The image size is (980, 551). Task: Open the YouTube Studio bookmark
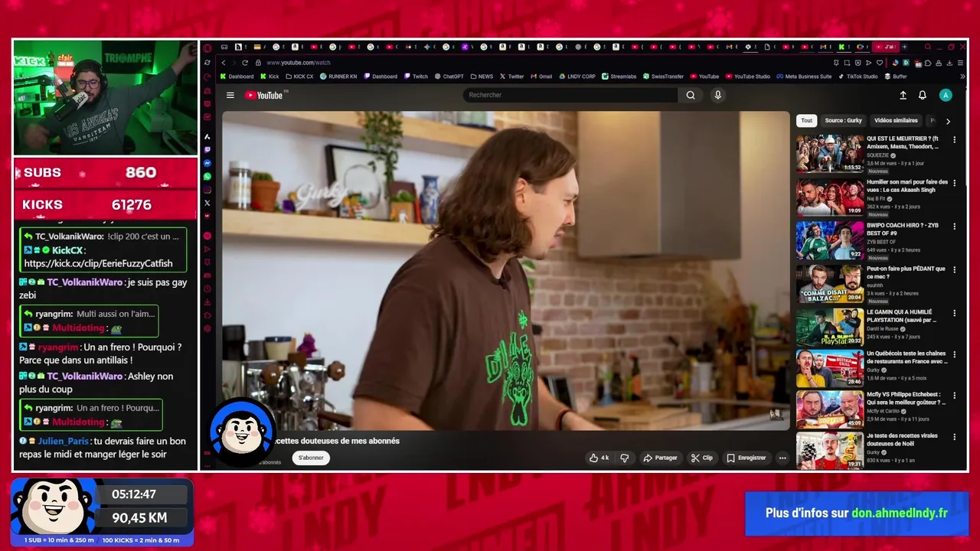tap(747, 77)
